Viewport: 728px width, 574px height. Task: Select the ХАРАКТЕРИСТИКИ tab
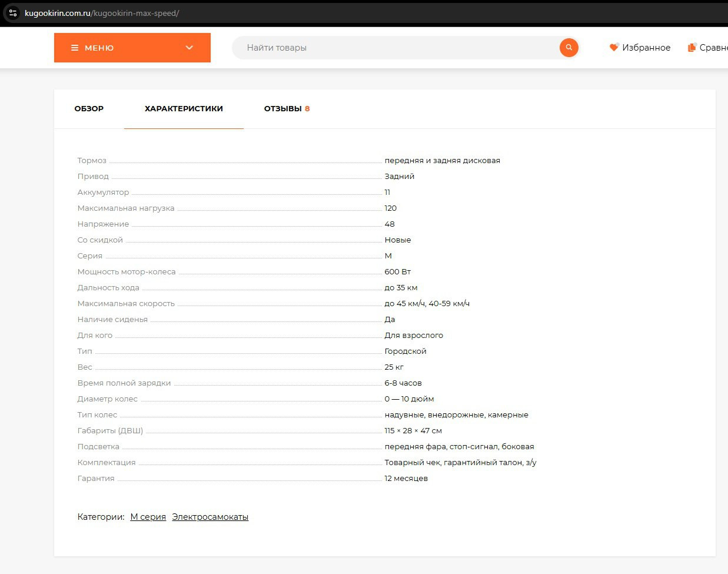[184, 109]
